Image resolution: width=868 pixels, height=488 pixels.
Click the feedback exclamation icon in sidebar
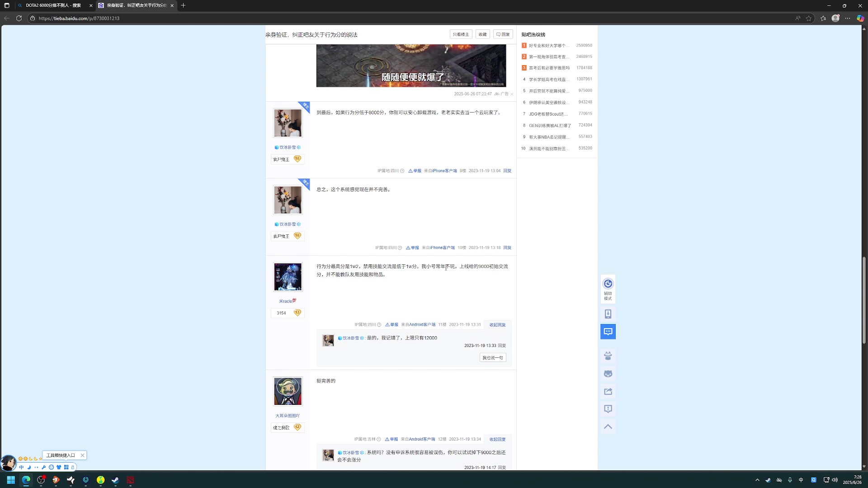coord(608,409)
